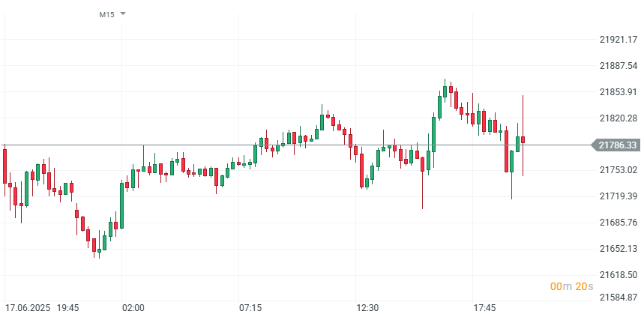This screenshot has height=320, width=644.
Task: Choose the 21618.50 price scale value
Action: (x=618, y=275)
